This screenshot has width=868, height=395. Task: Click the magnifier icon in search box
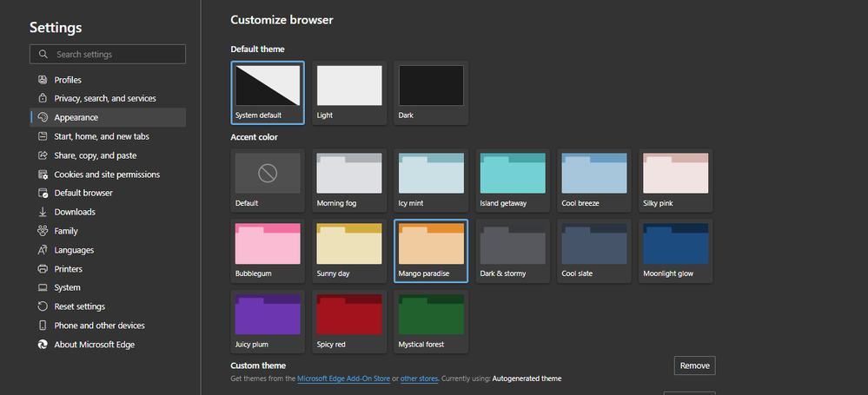point(43,54)
